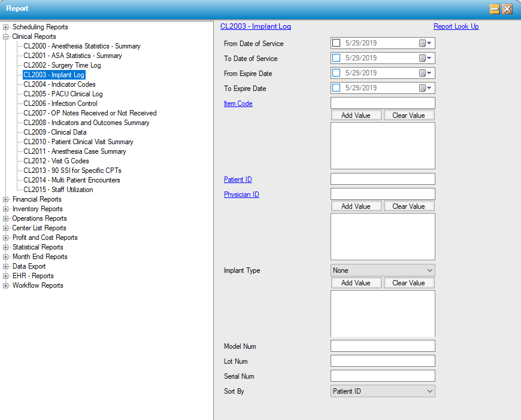Check the From Expire Date checkbox

point(336,73)
